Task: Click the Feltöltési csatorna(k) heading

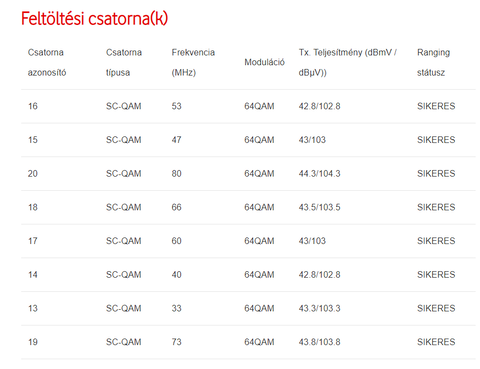Action: click(94, 18)
